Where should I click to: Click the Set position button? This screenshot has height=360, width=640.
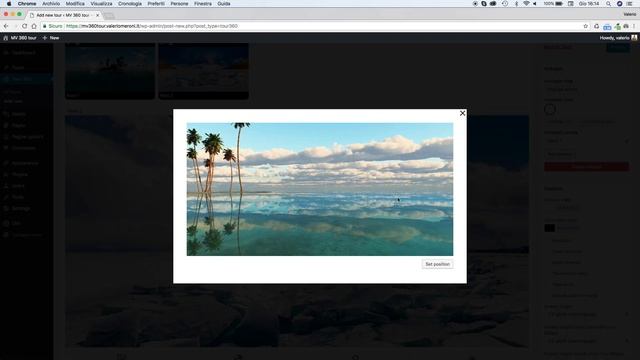click(x=438, y=264)
